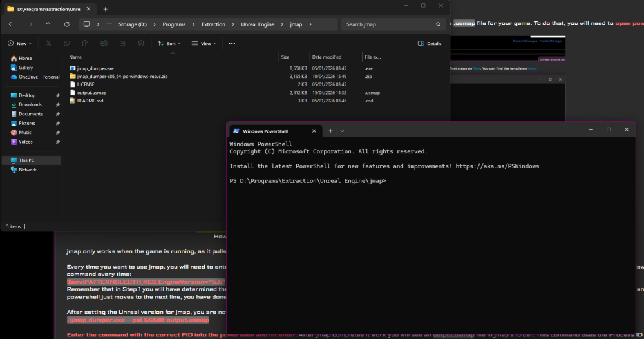Open Documents in the sidebar
Image resolution: width=644 pixels, height=339 pixels.
click(x=30, y=114)
